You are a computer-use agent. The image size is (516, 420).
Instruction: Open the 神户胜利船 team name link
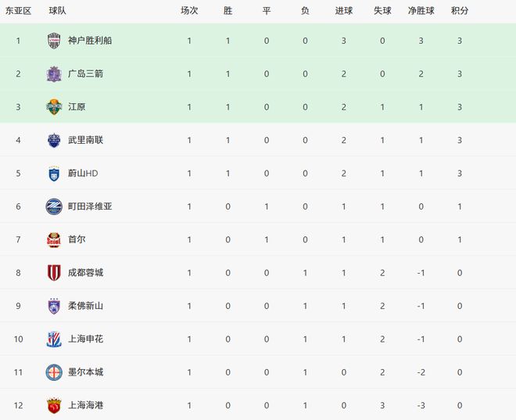[90, 41]
